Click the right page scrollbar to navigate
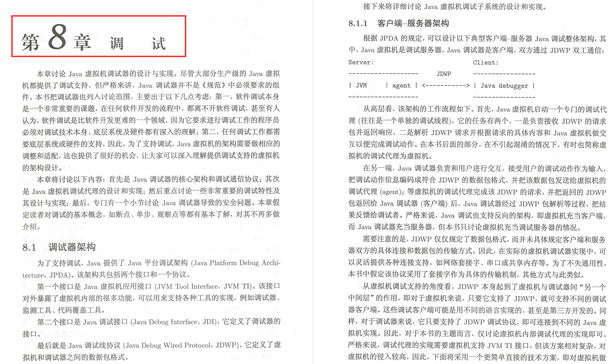Image resolution: width=616 pixels, height=364 pixels. [x=614, y=182]
